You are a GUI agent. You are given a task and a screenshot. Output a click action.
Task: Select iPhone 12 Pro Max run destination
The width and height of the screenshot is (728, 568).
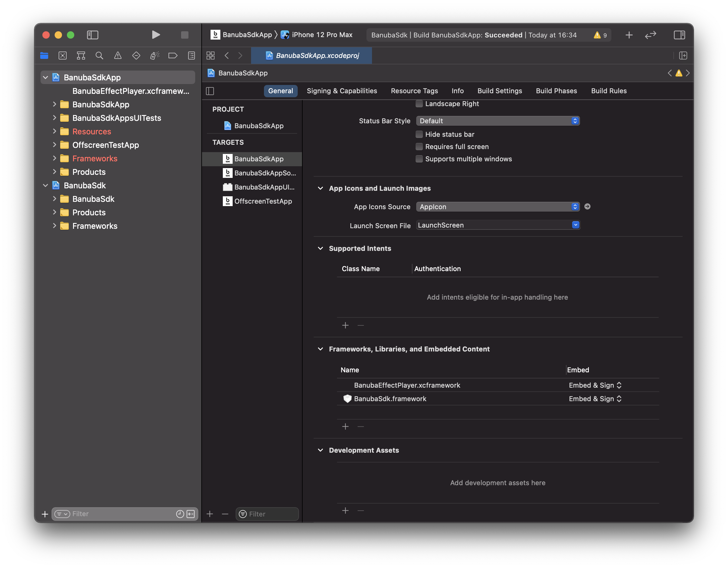point(317,35)
